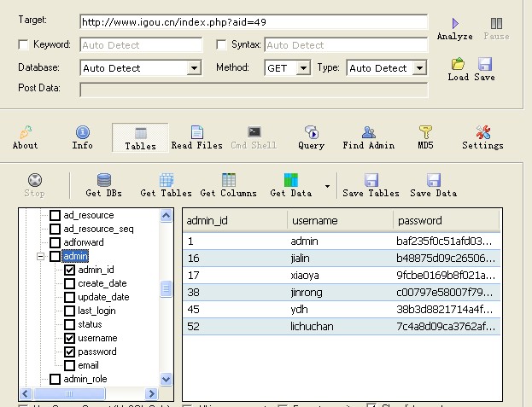Click the tree vertical scrollbar thumb
Viewport: 532px width, 407px height.
click(x=167, y=288)
